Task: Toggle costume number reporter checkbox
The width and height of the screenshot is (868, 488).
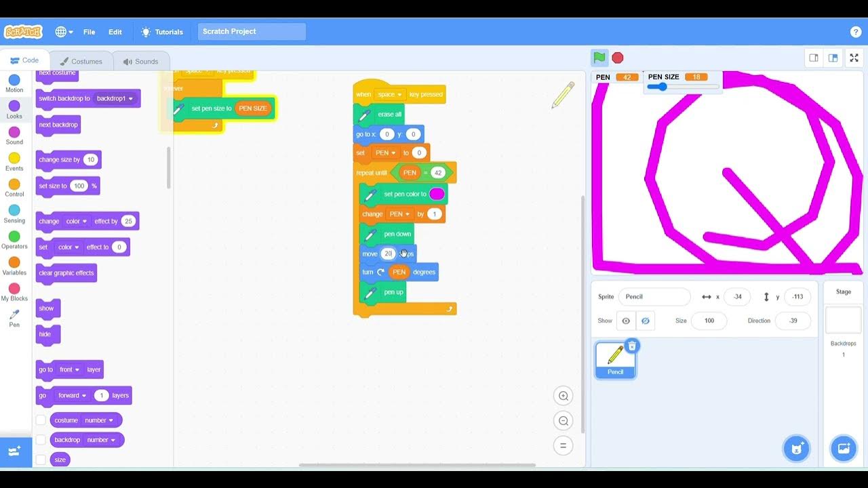Action: [41, 420]
